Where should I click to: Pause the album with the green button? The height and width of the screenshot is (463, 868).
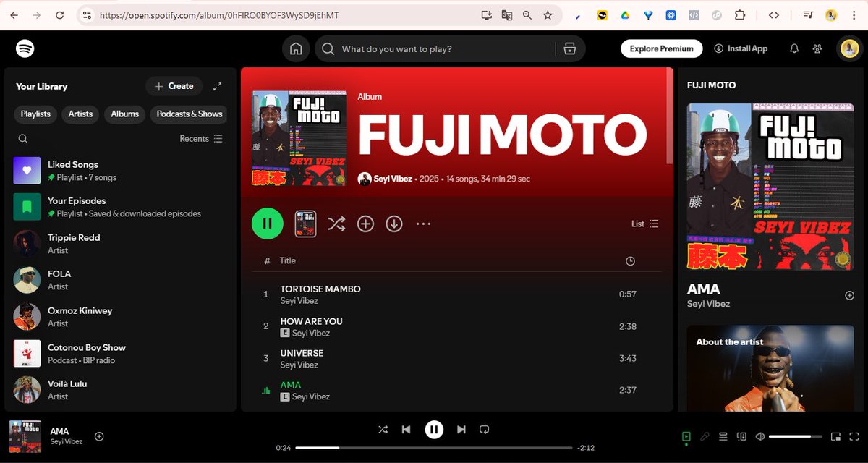[x=268, y=224]
